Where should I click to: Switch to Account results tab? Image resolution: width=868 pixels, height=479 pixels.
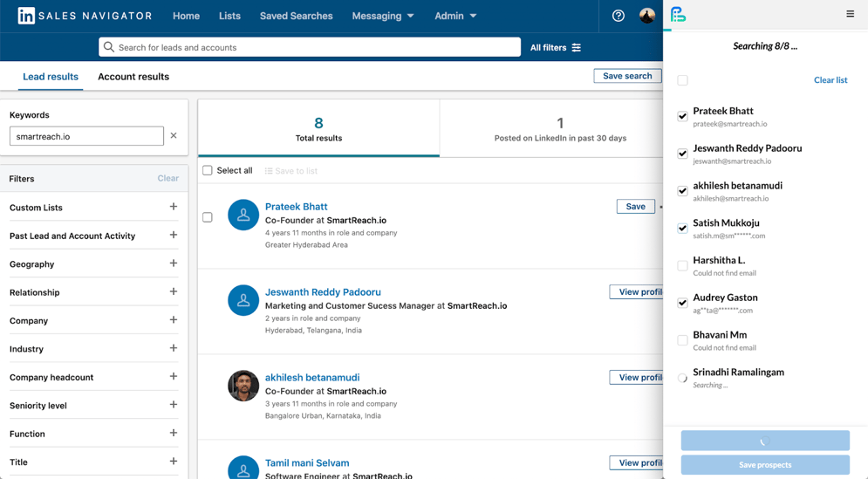(x=133, y=77)
